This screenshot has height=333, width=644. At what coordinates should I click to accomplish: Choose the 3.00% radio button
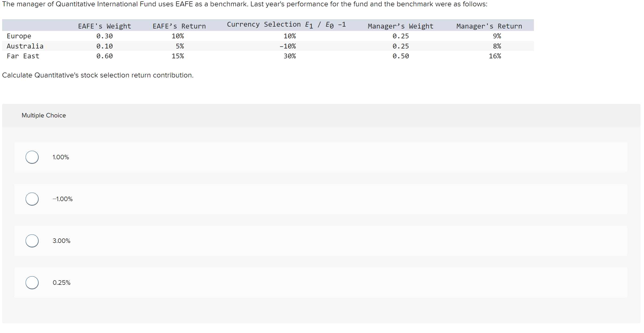32,241
